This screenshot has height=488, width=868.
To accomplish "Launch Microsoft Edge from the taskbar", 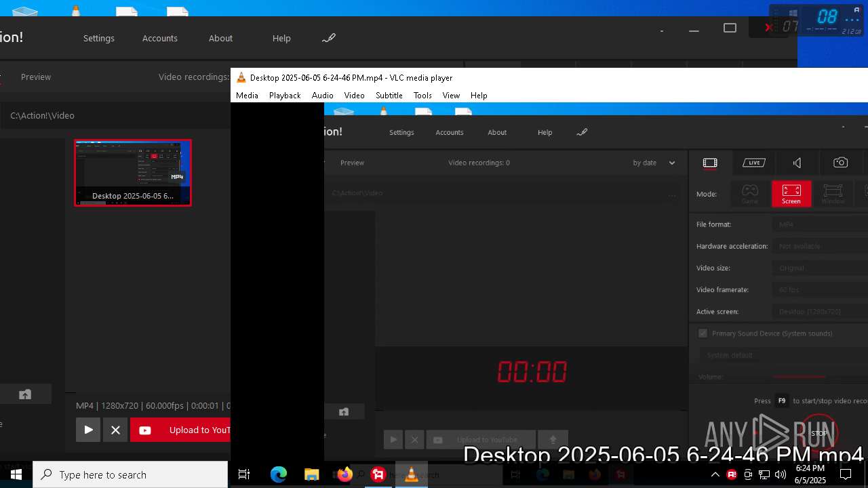I will [x=279, y=474].
